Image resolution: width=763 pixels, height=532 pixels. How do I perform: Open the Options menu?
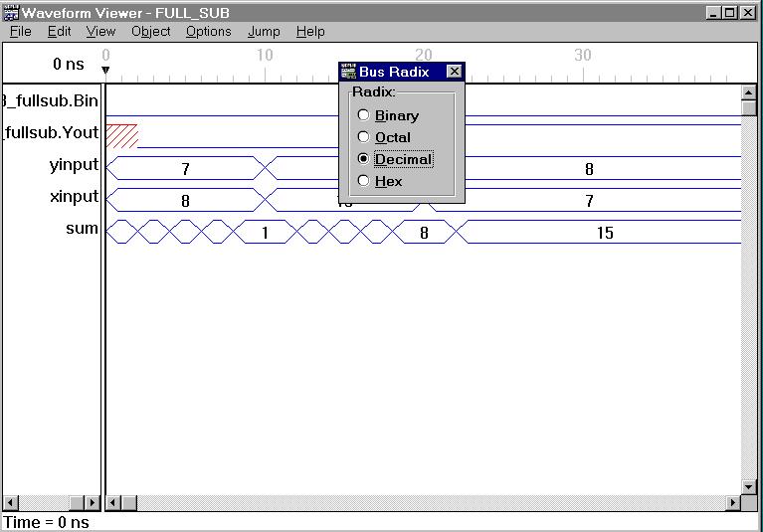click(208, 31)
